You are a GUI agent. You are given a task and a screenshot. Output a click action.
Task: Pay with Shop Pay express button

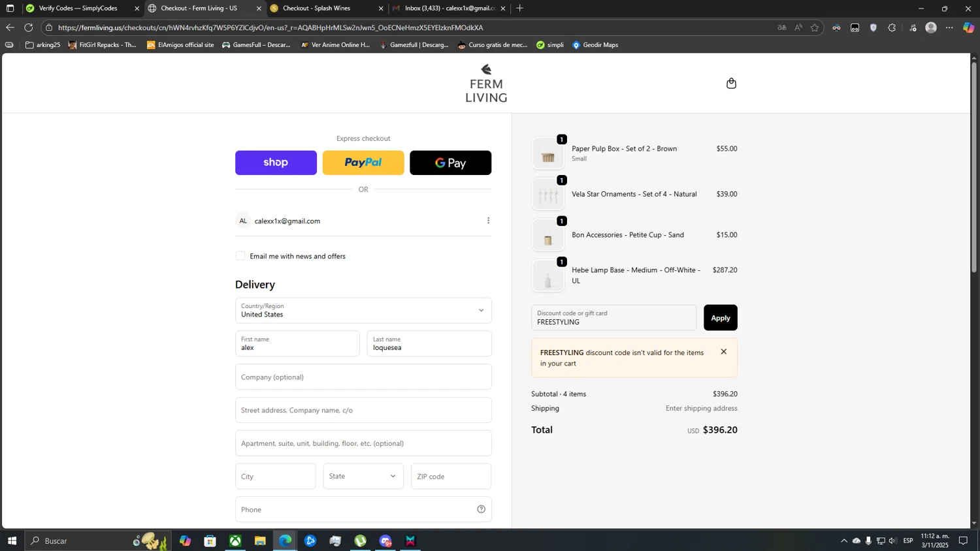click(276, 163)
